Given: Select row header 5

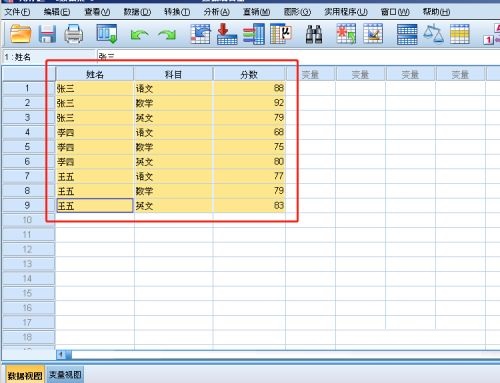Looking at the screenshot, I should click(x=28, y=147).
